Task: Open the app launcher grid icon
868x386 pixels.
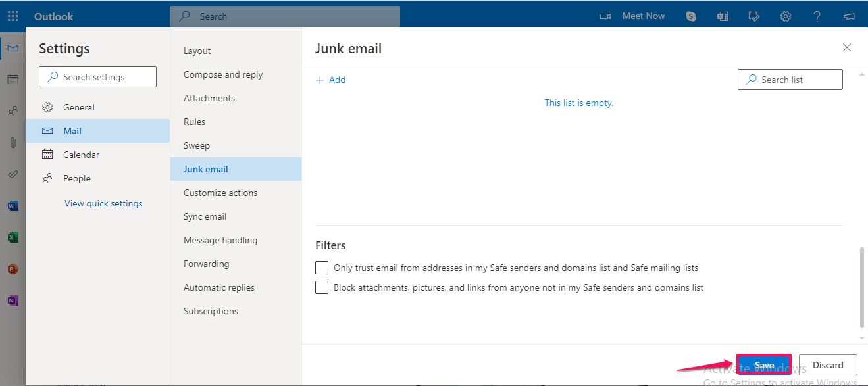Action: 13,16
